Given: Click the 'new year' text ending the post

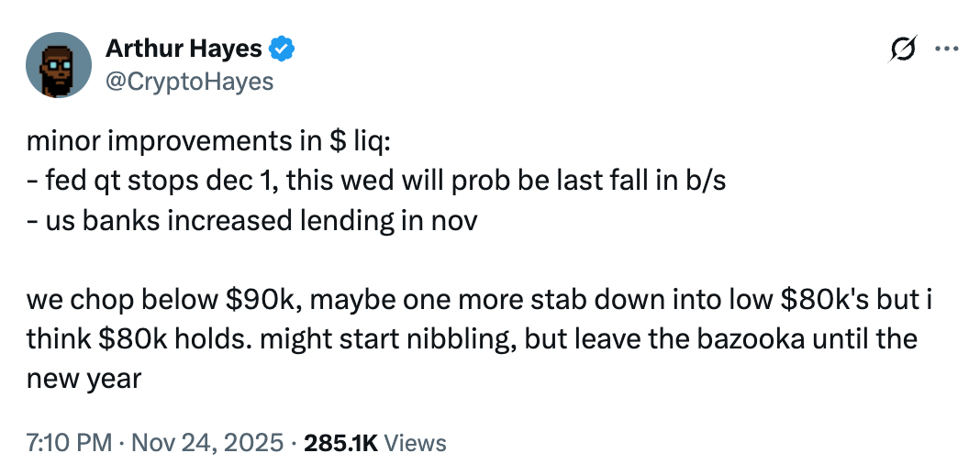Looking at the screenshot, I should (84, 379).
